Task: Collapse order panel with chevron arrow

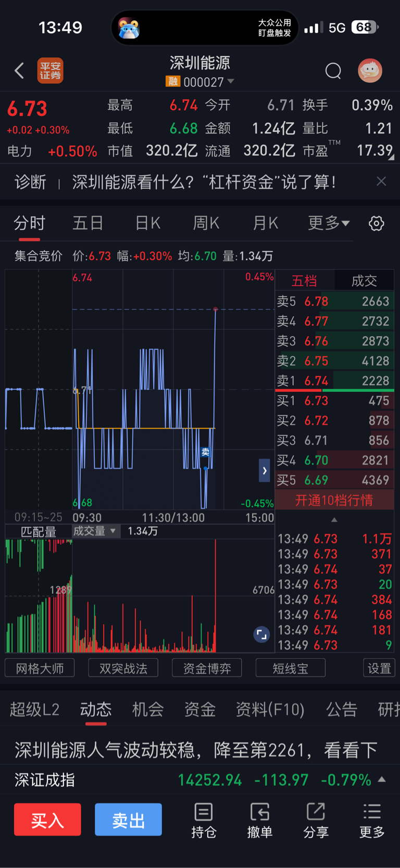Action: coord(265,471)
